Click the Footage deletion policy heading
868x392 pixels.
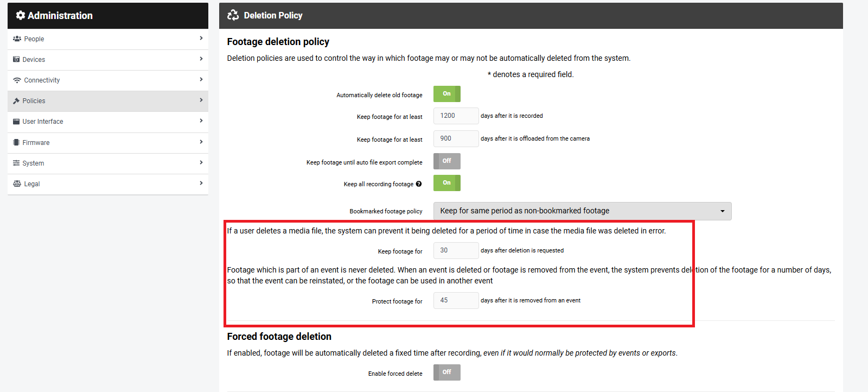pyautogui.click(x=278, y=42)
